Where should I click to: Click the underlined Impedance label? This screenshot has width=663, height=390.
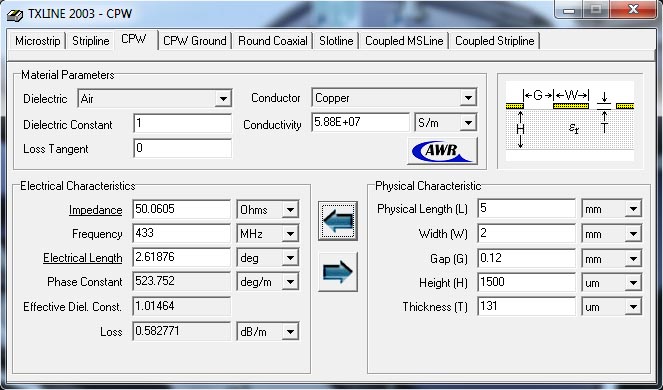pos(96,210)
